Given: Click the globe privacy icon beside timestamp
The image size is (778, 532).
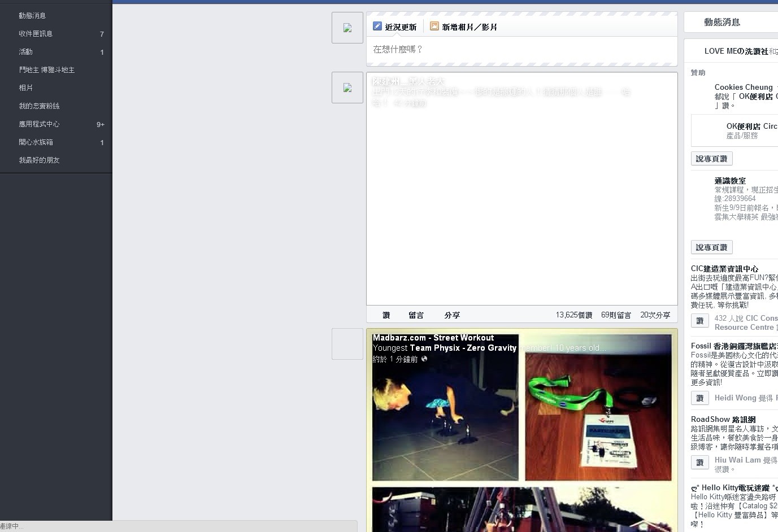Looking at the screenshot, I should [424, 359].
